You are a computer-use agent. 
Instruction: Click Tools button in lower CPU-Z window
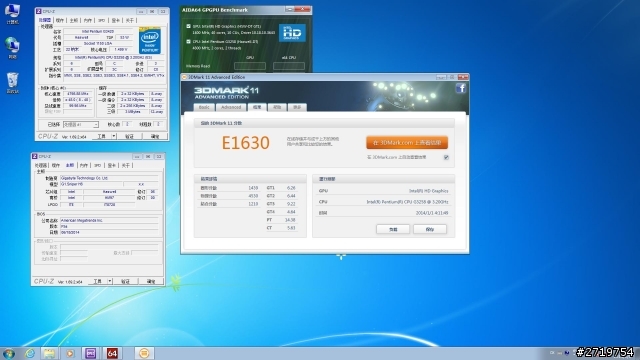click(x=98, y=281)
